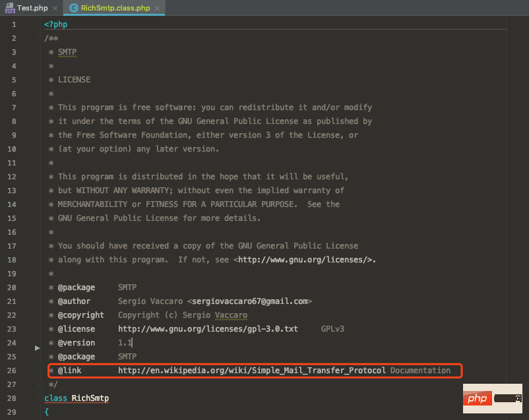
Task: Click line number 18 in the gutter
Action: click(x=12, y=260)
